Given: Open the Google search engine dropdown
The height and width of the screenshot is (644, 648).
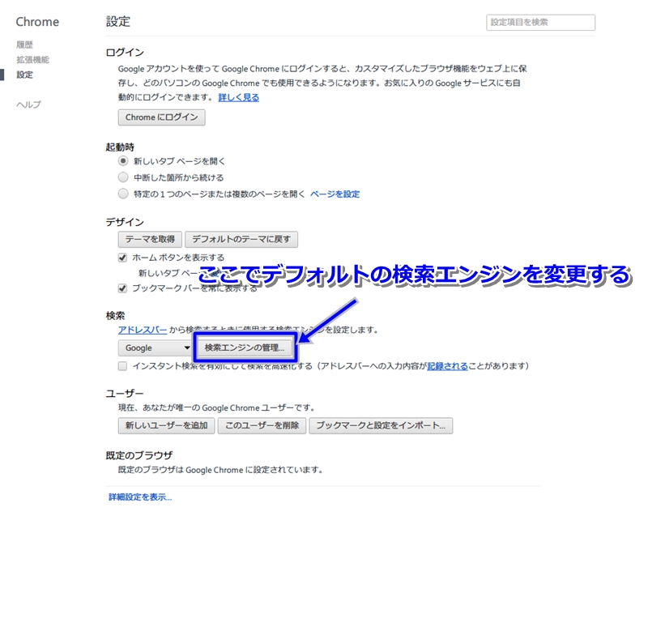Looking at the screenshot, I should click(156, 348).
